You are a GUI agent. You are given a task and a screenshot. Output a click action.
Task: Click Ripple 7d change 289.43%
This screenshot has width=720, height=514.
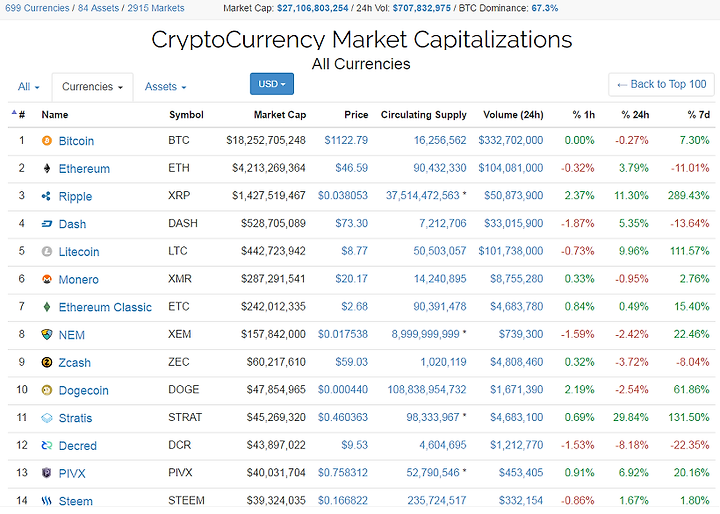(688, 195)
